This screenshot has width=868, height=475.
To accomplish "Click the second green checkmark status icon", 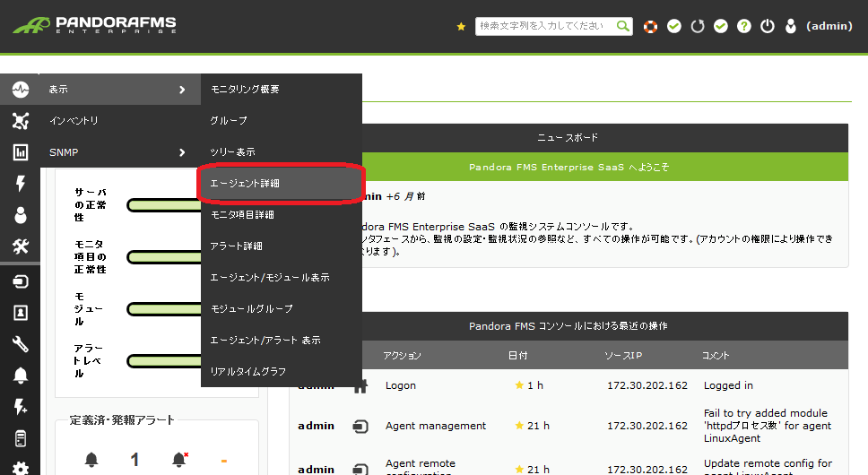I will [x=720, y=26].
